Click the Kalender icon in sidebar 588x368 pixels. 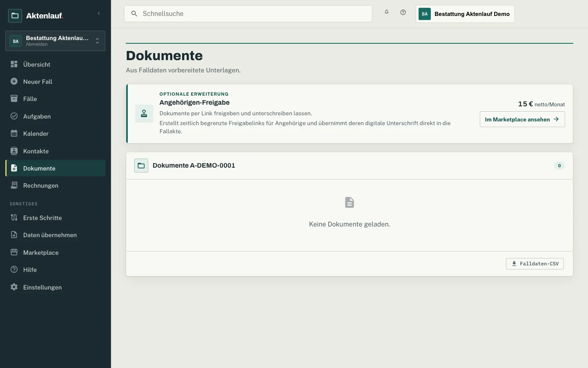coord(14,133)
